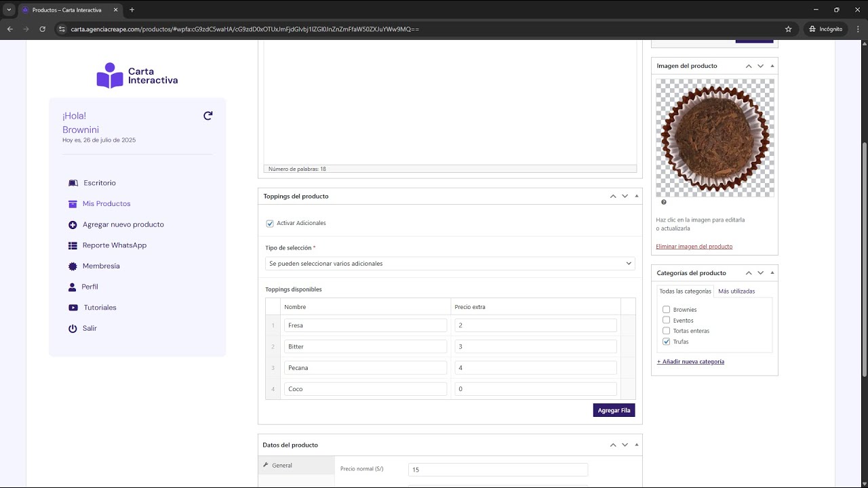The width and height of the screenshot is (868, 488).
Task: Click the Mis Productos box icon
Action: point(73,204)
